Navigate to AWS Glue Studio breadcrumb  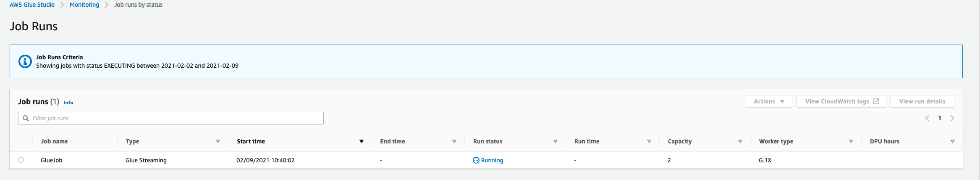point(32,5)
